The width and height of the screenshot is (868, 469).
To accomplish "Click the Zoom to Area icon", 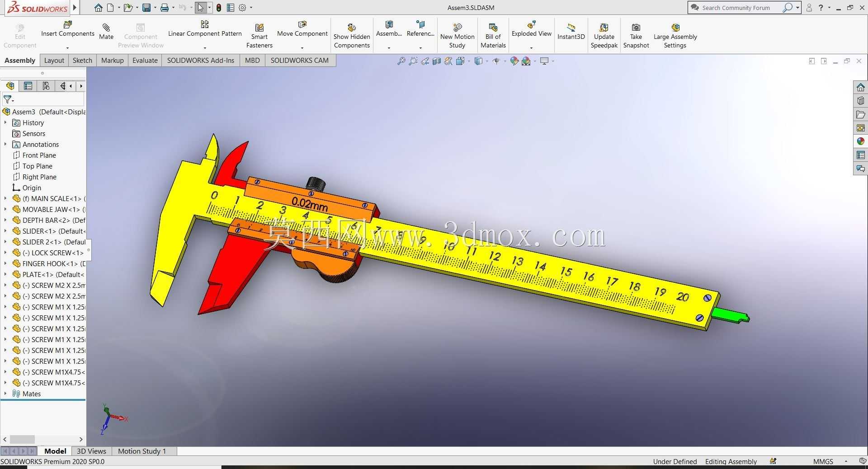I will 413,61.
